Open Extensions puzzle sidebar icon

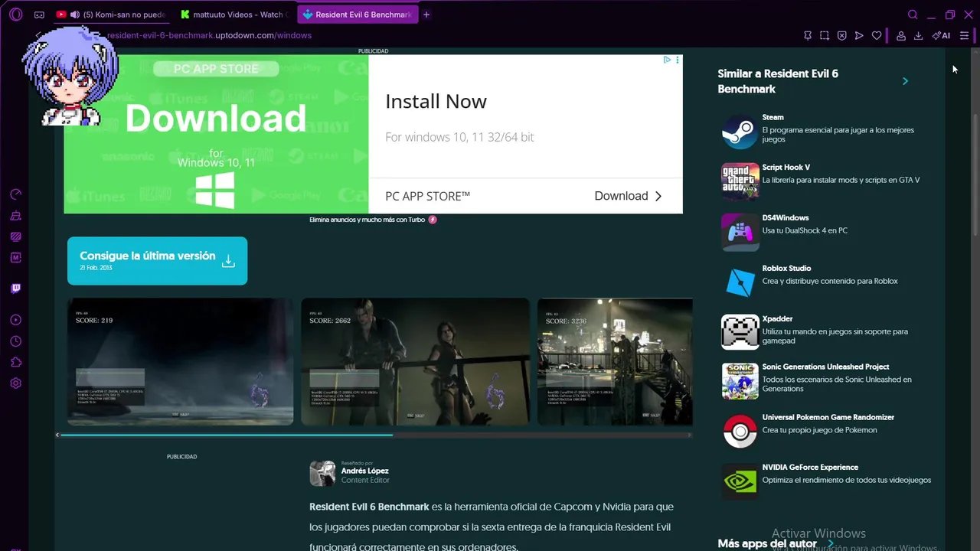tap(15, 362)
